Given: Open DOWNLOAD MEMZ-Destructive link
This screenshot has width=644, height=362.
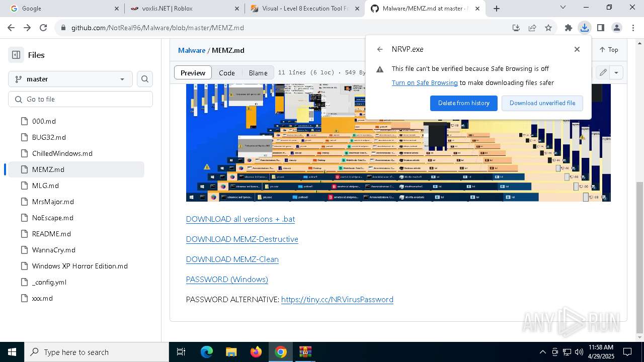Looking at the screenshot, I should (242, 239).
